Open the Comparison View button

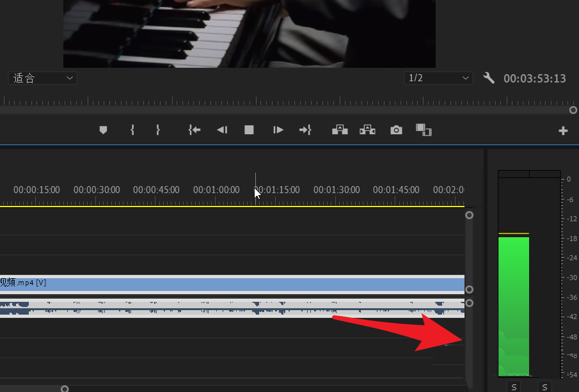(424, 130)
